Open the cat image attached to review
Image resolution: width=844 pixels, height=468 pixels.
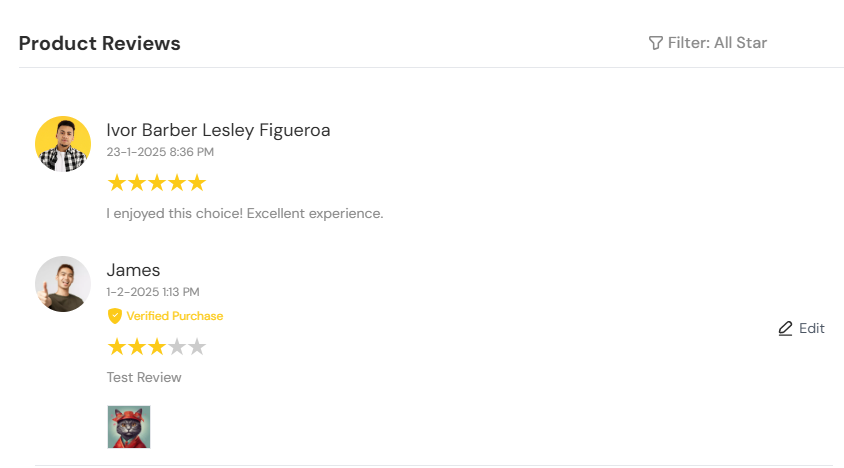click(x=129, y=427)
